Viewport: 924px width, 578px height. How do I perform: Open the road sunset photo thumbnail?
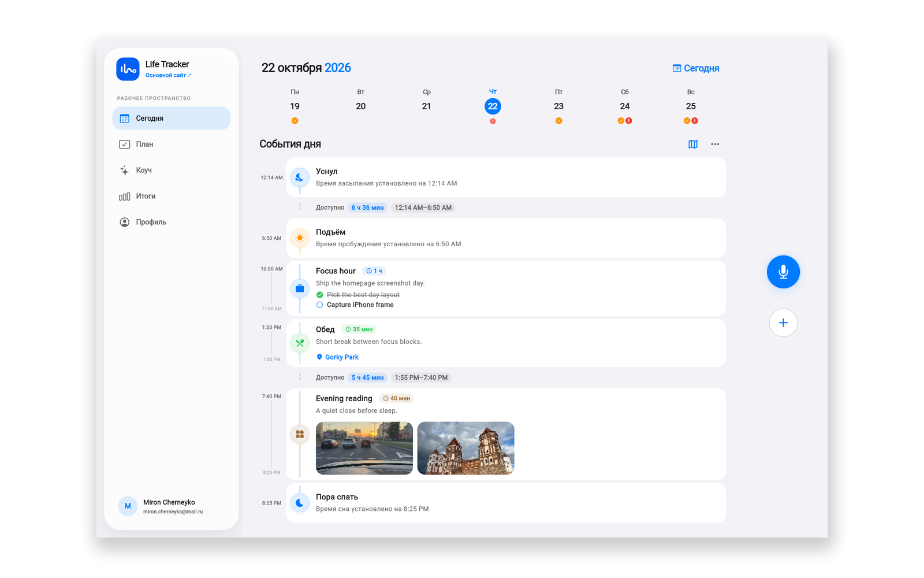(x=364, y=448)
